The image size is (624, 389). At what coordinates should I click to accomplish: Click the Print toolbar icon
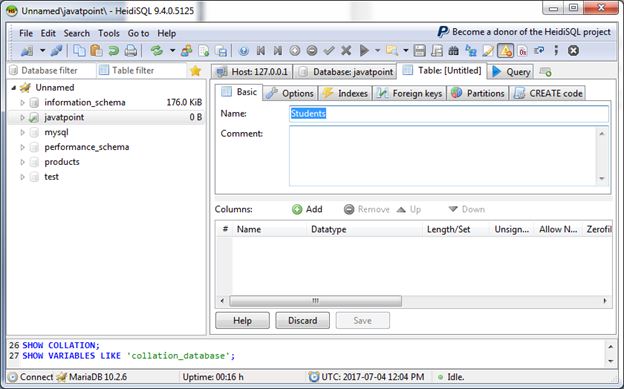(x=131, y=51)
